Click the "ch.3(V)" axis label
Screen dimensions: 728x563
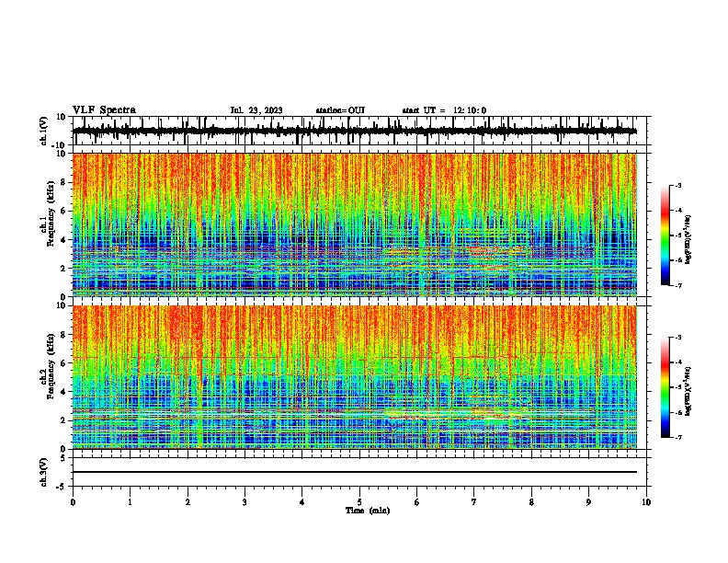pyautogui.click(x=44, y=472)
